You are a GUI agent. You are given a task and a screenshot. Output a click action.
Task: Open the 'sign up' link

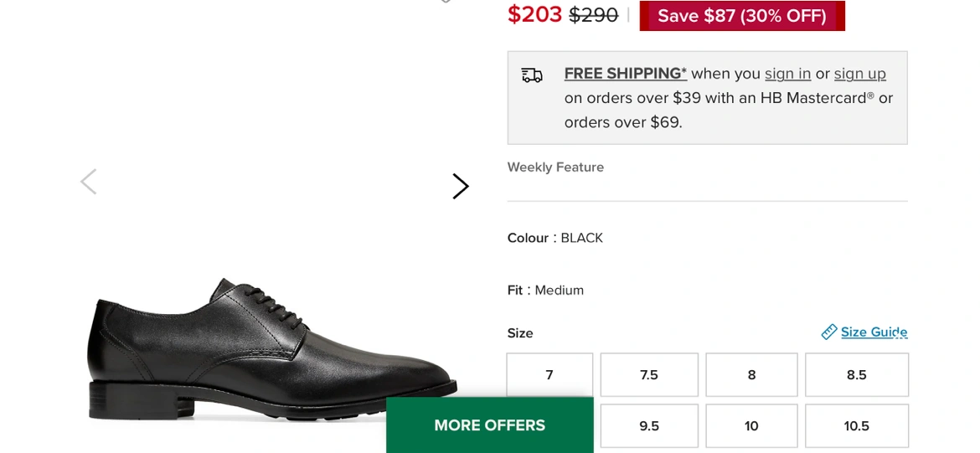pyautogui.click(x=859, y=74)
